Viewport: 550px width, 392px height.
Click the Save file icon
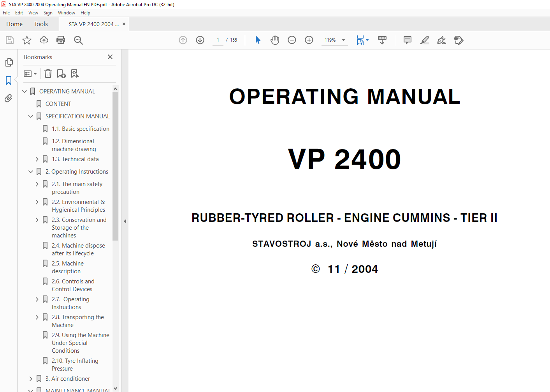pos(10,40)
